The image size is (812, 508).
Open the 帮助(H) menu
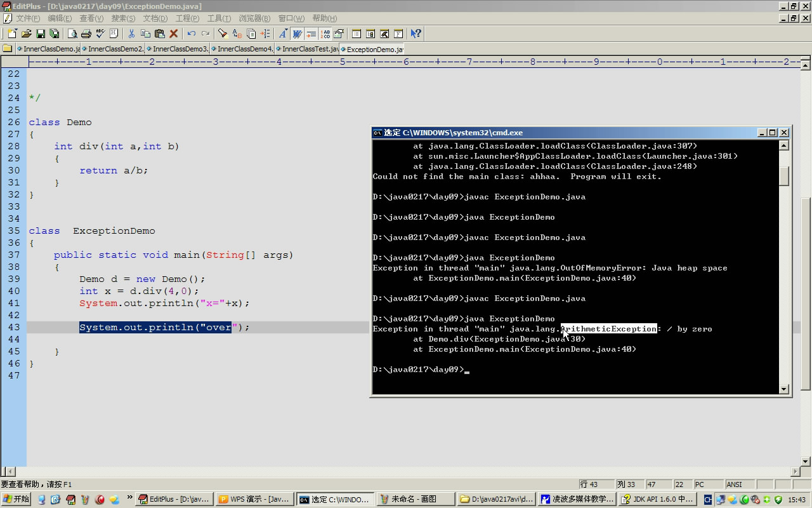click(x=325, y=18)
